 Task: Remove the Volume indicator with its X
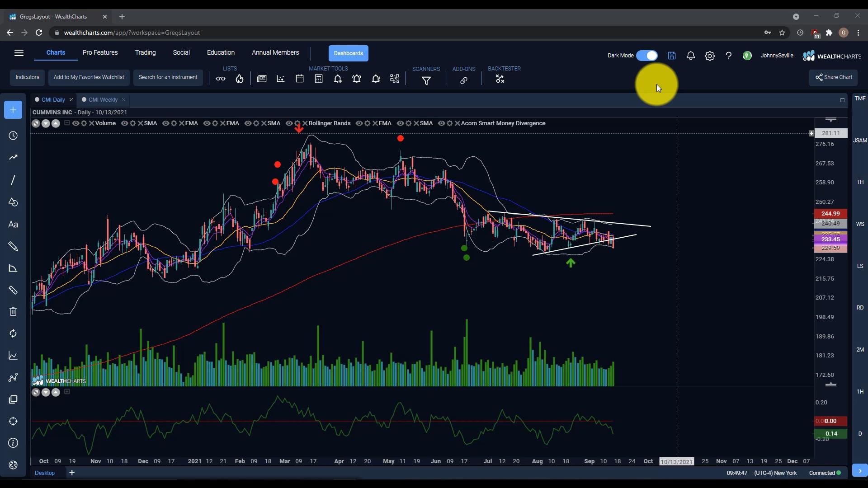[x=92, y=123]
